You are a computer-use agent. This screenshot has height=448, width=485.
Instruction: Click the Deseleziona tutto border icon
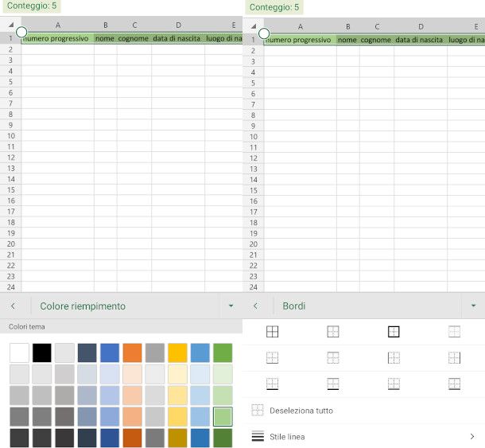coord(258,410)
